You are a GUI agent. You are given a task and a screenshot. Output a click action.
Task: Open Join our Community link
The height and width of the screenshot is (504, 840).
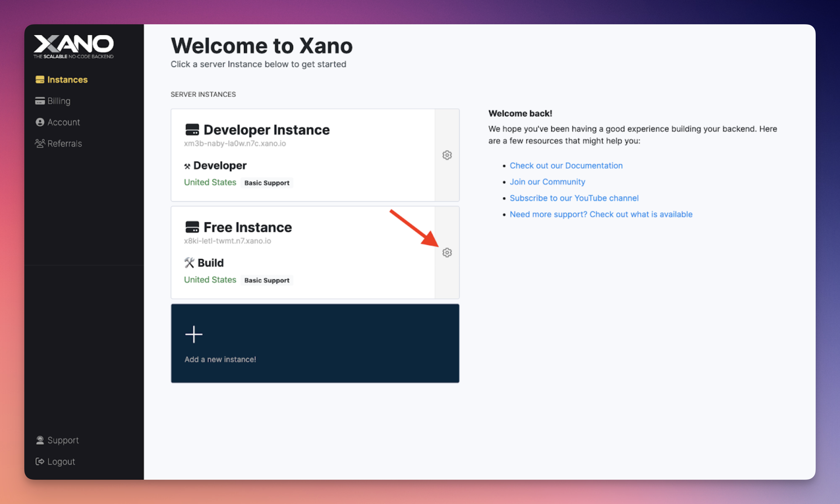click(x=547, y=182)
